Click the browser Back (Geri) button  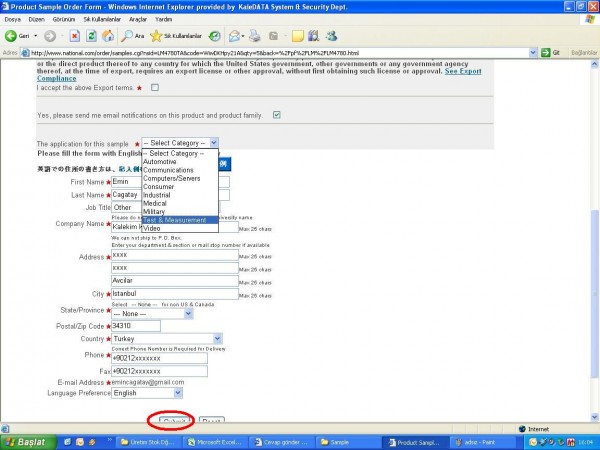[x=20, y=35]
